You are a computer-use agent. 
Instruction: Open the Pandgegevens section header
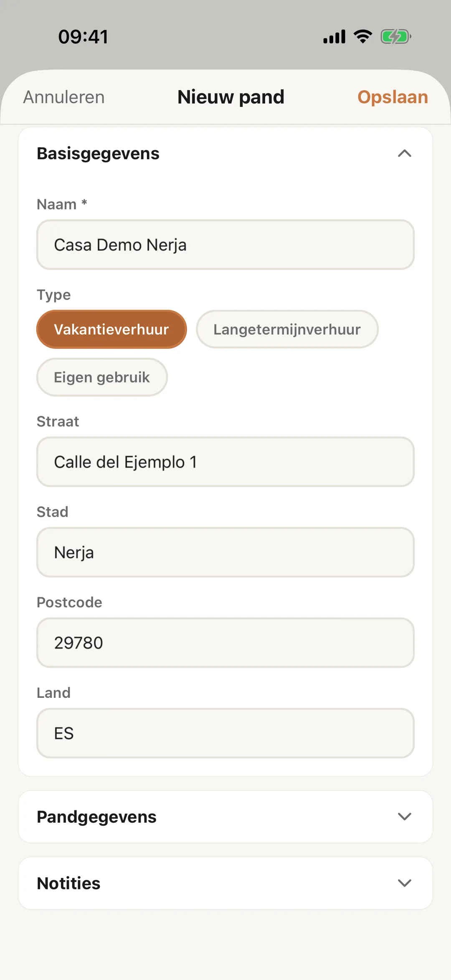click(x=225, y=817)
